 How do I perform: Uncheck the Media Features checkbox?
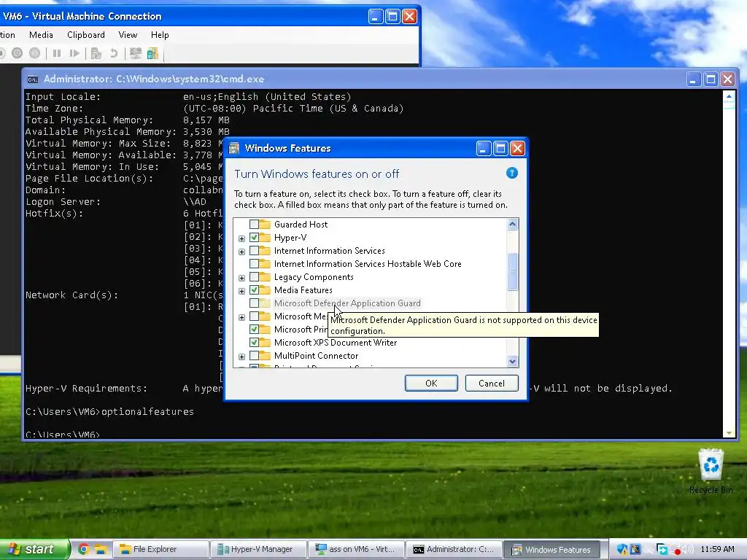click(255, 290)
